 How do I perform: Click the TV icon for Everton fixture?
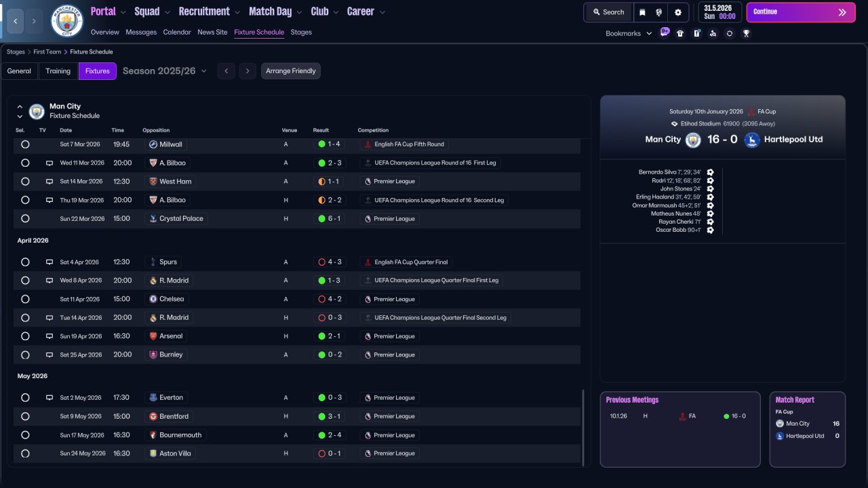[50, 398]
